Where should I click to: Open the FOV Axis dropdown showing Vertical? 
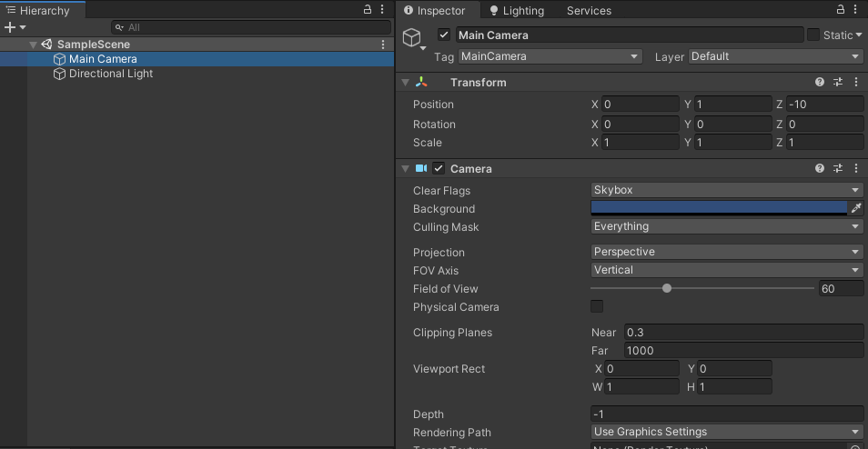tap(727, 270)
